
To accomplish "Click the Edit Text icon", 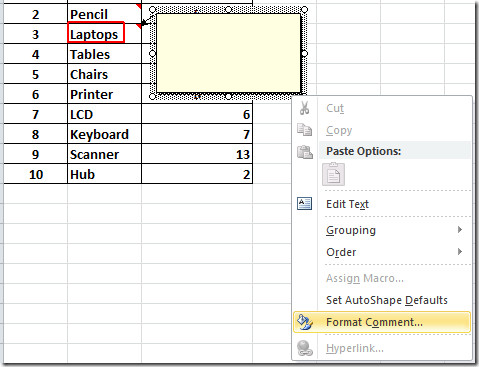I will pyautogui.click(x=304, y=204).
